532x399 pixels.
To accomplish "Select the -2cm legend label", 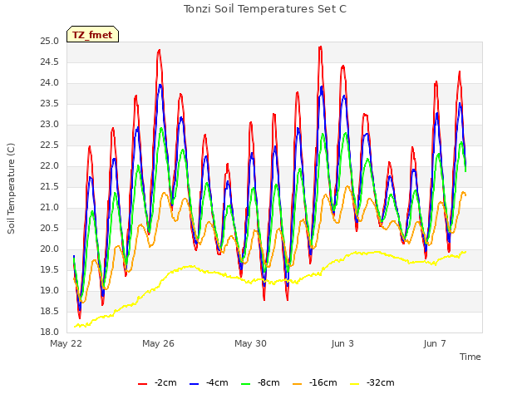I will pos(165,382).
